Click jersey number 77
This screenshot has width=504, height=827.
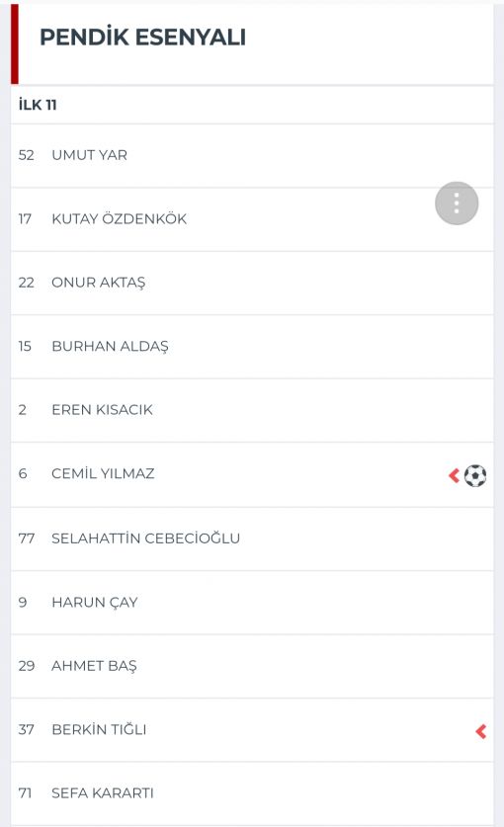coord(27,538)
